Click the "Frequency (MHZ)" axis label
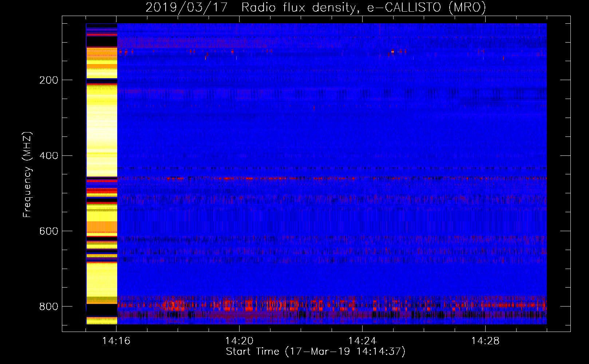This screenshot has width=589, height=364. (x=27, y=175)
